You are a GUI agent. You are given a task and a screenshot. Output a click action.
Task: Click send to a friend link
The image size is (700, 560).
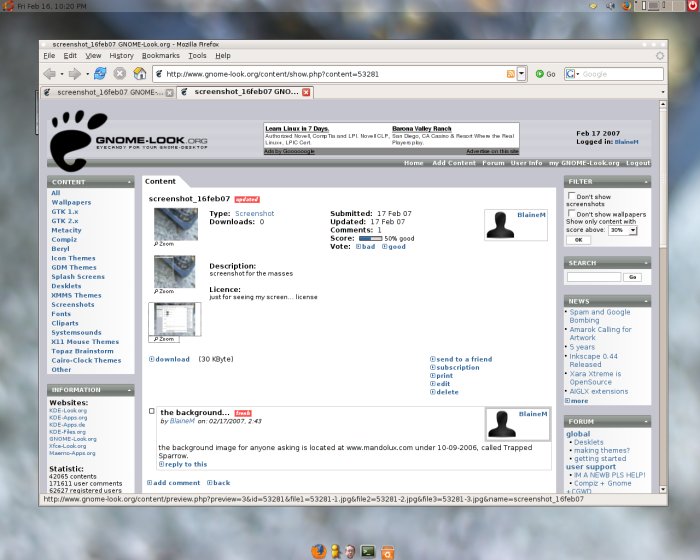point(461,359)
